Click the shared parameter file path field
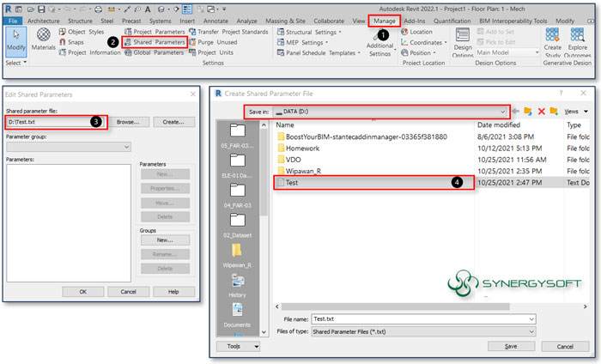The height and width of the screenshot is (364, 601). coord(56,122)
